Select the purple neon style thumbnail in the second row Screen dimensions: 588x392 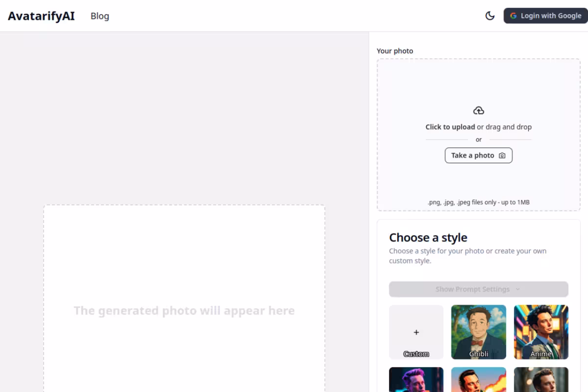point(416,380)
